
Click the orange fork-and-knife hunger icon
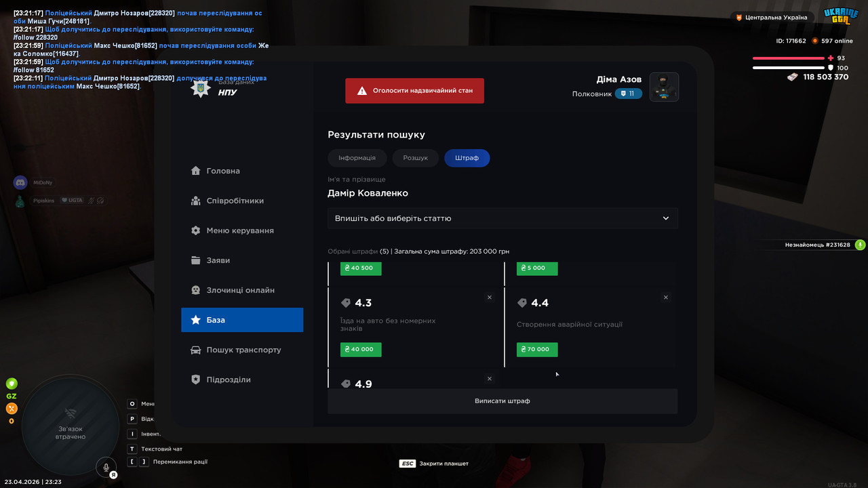coord(12,408)
